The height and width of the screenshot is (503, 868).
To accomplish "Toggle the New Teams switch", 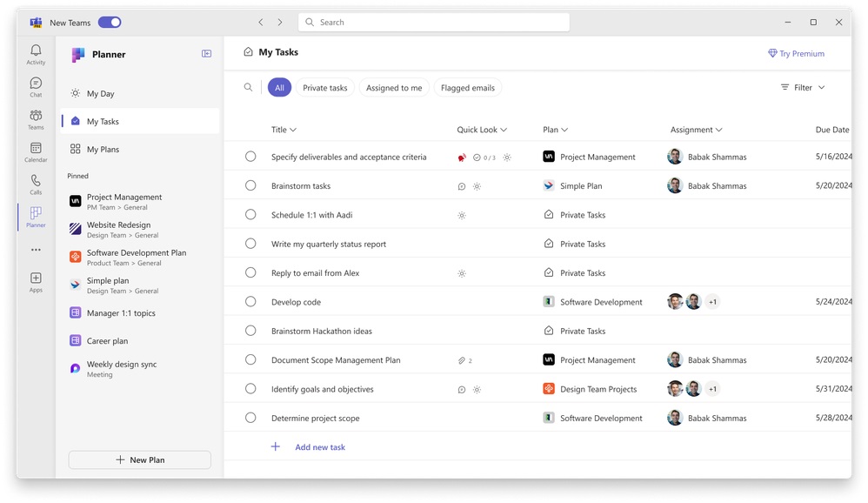I will pyautogui.click(x=109, y=22).
